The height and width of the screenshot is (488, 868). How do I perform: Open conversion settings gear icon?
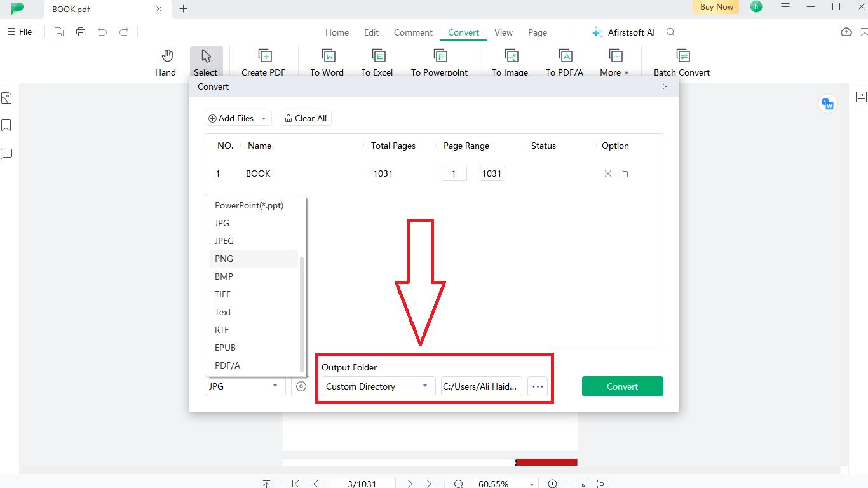pos(301,386)
